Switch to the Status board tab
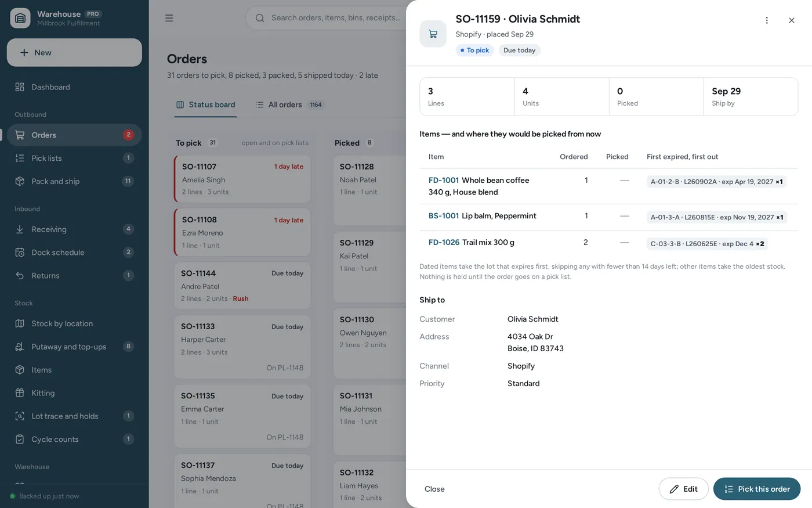The image size is (812, 508). tap(206, 105)
